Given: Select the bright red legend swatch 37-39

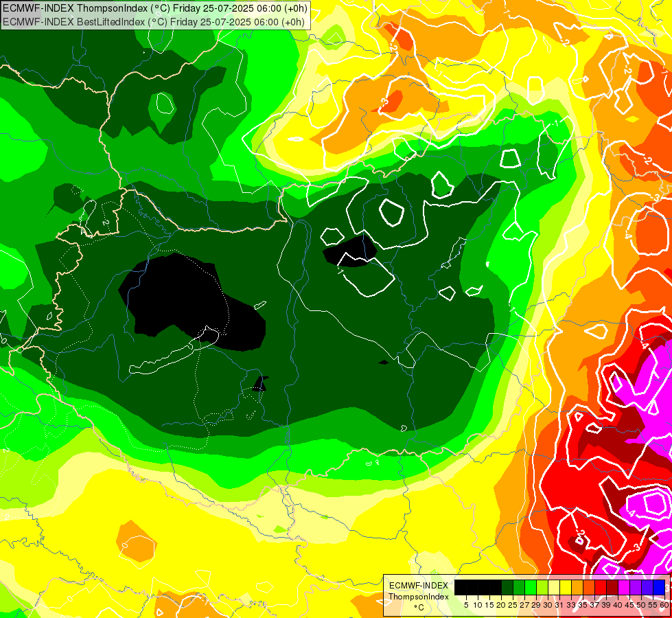Looking at the screenshot, I should (x=601, y=588).
